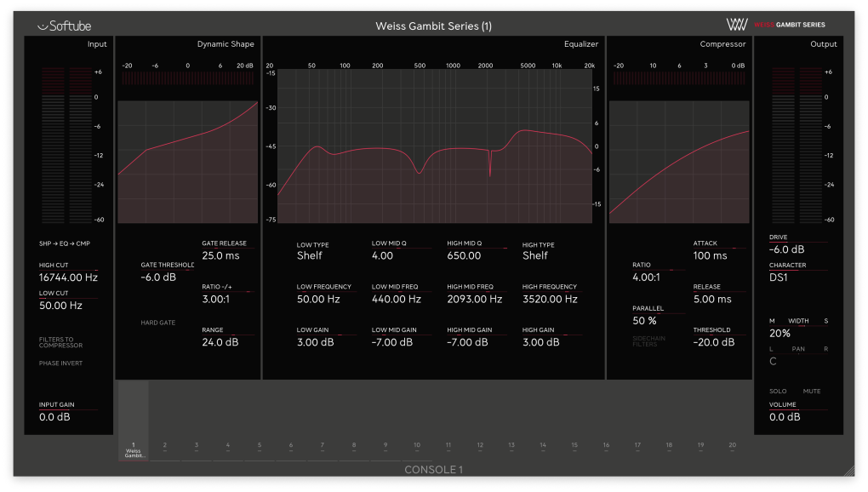Image resolution: width=868 pixels, height=492 pixels.
Task: Select channel 2 slot
Action: [165, 445]
